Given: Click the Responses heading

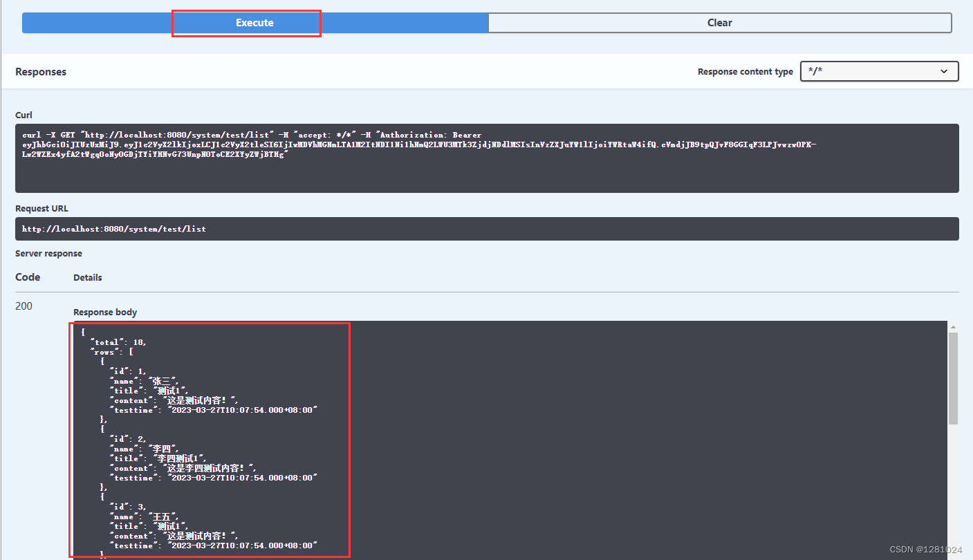Looking at the screenshot, I should coord(41,72).
